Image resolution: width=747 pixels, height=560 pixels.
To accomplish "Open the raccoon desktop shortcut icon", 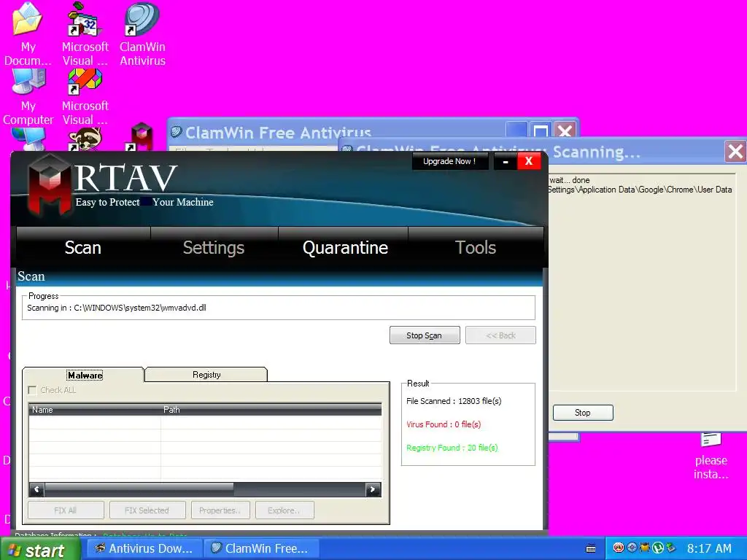I will (x=85, y=139).
